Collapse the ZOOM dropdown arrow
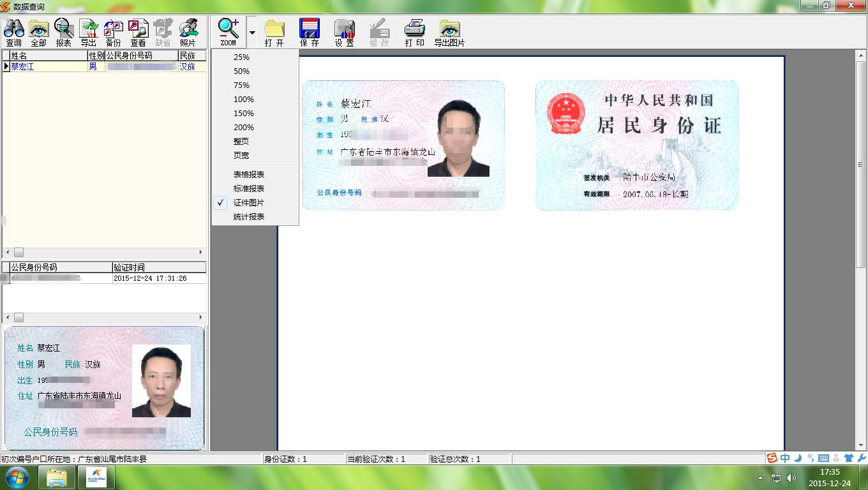 click(252, 33)
